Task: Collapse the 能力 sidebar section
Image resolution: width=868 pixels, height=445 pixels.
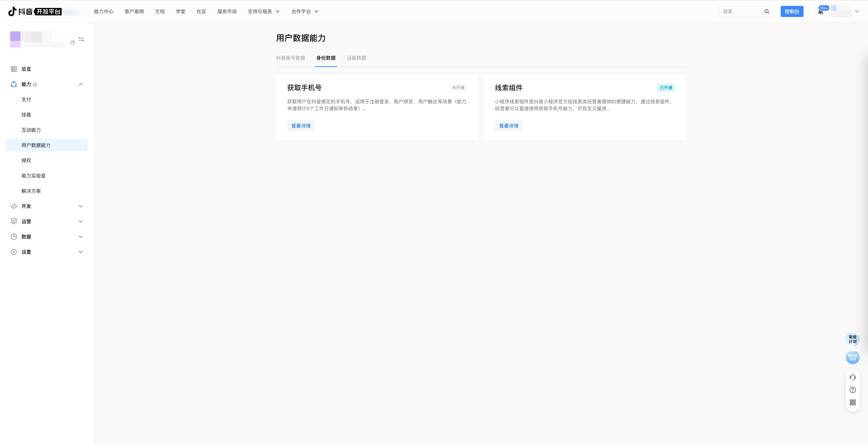Action: tap(81, 84)
